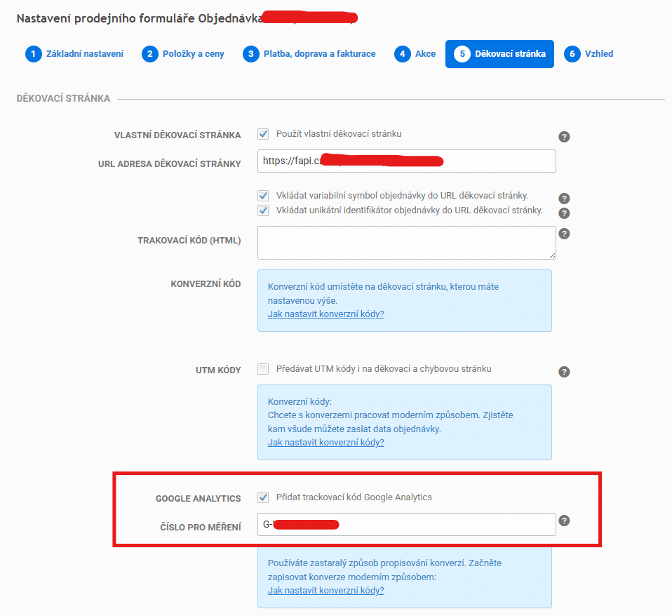Show help for the UTM kódy option
Image resolution: width=672 pixels, height=616 pixels.
pyautogui.click(x=564, y=372)
